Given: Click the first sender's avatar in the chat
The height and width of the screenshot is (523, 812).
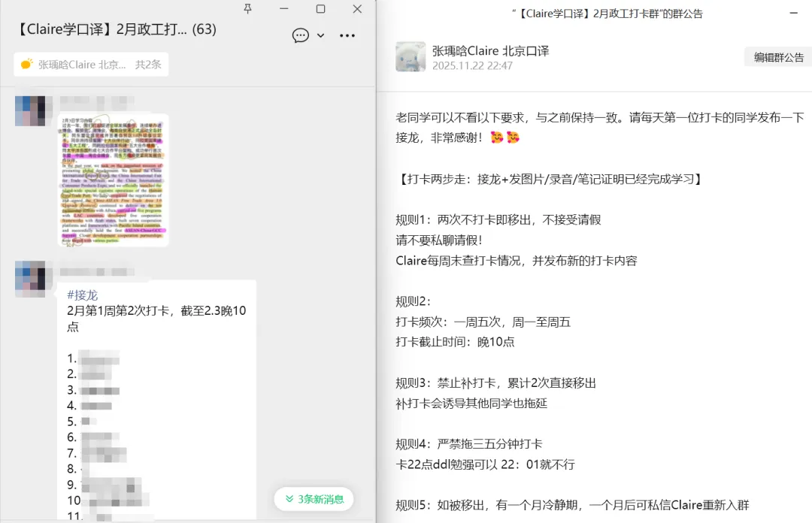Looking at the screenshot, I should tap(31, 110).
